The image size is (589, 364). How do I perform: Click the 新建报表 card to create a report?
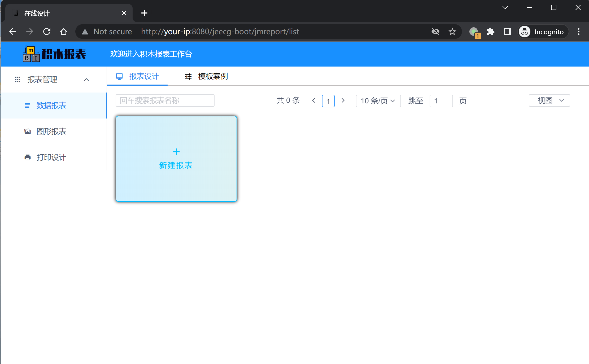coord(176,159)
